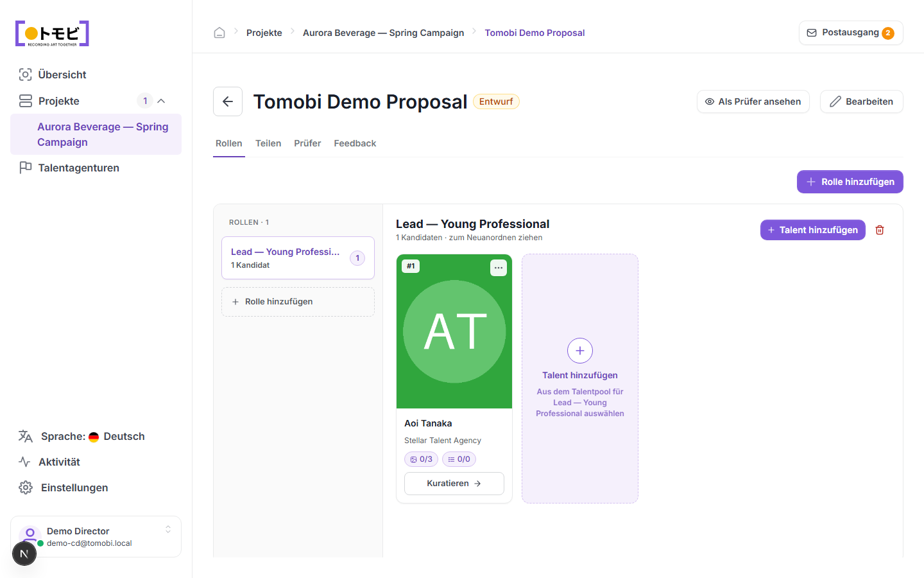Click Tomobi Demo Proposal breadcrumb
The width and height of the screenshot is (924, 578).
[x=535, y=33]
